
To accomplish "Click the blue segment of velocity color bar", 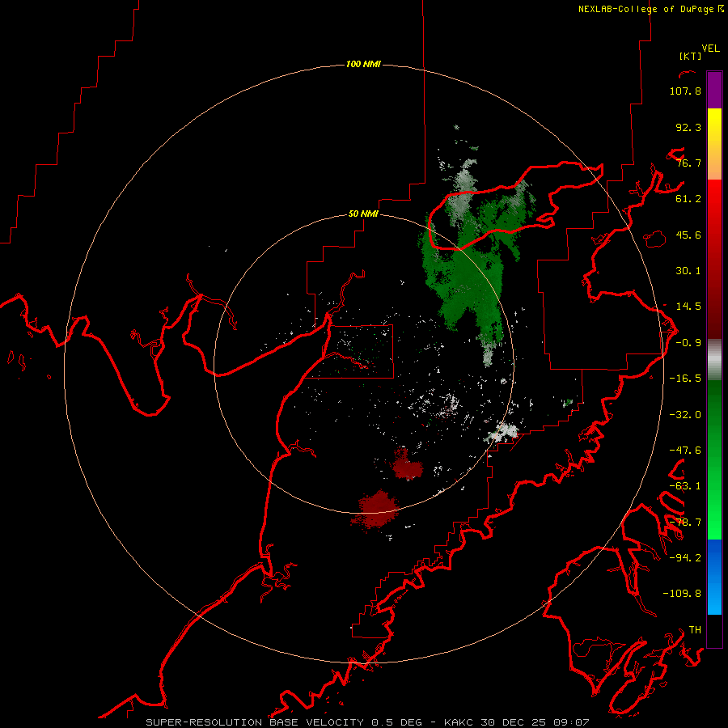I will pos(714,577).
